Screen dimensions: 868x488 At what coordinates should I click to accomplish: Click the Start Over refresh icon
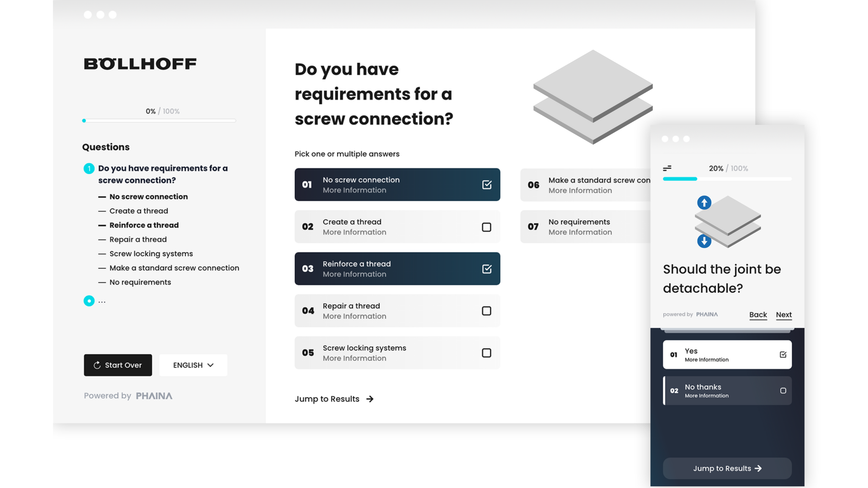[97, 365]
